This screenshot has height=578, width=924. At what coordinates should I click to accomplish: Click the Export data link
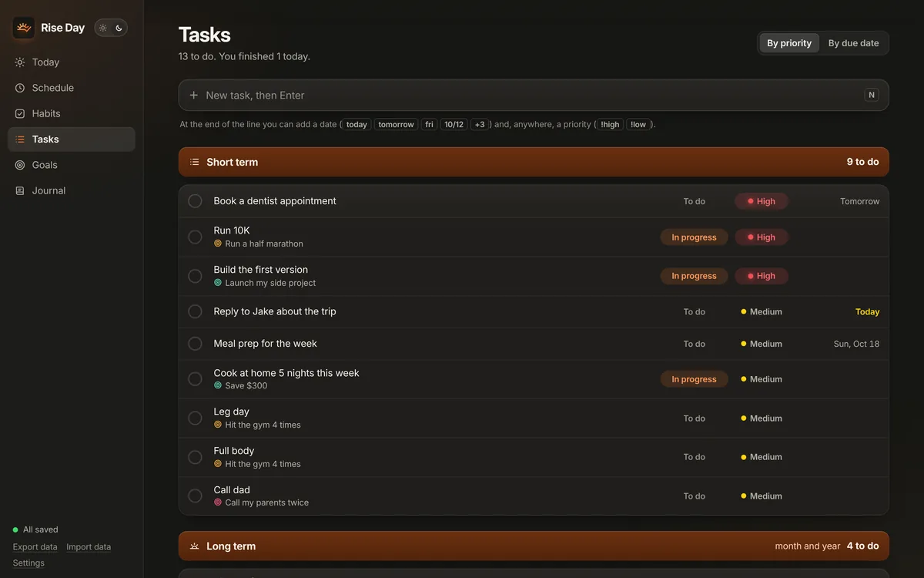click(35, 547)
